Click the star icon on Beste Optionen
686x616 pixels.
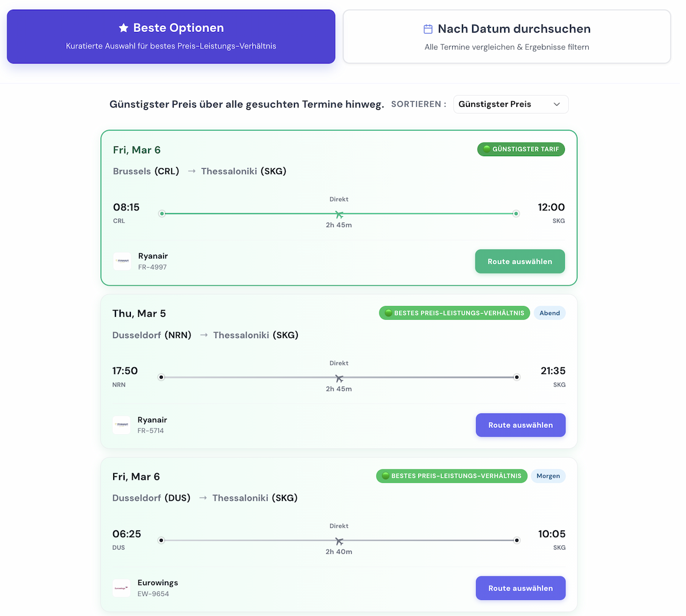pos(123,27)
